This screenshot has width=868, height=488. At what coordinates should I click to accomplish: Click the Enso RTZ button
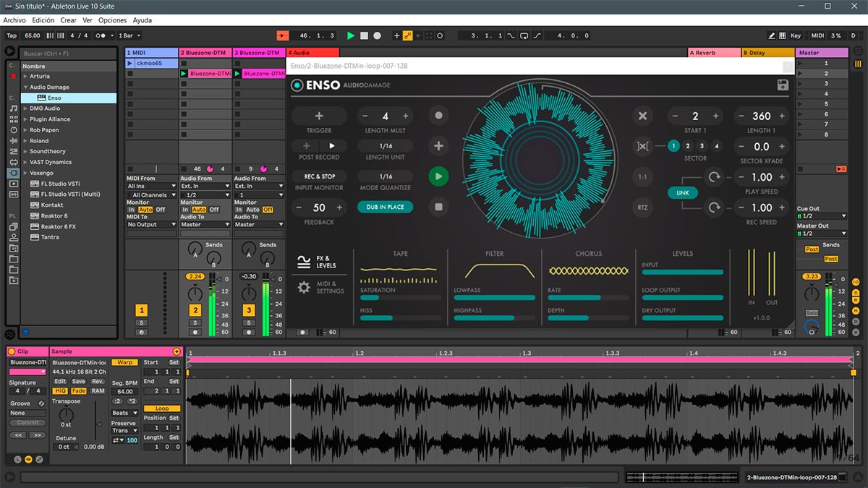coord(642,207)
